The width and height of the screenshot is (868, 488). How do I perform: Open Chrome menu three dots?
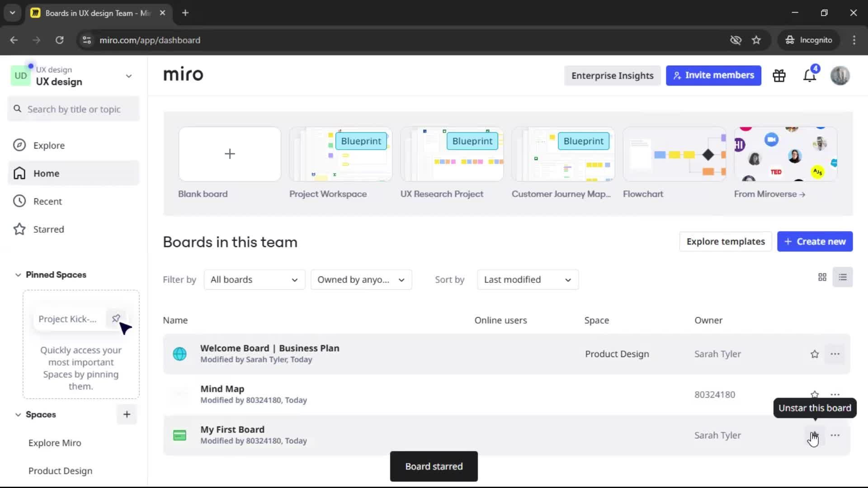(854, 40)
